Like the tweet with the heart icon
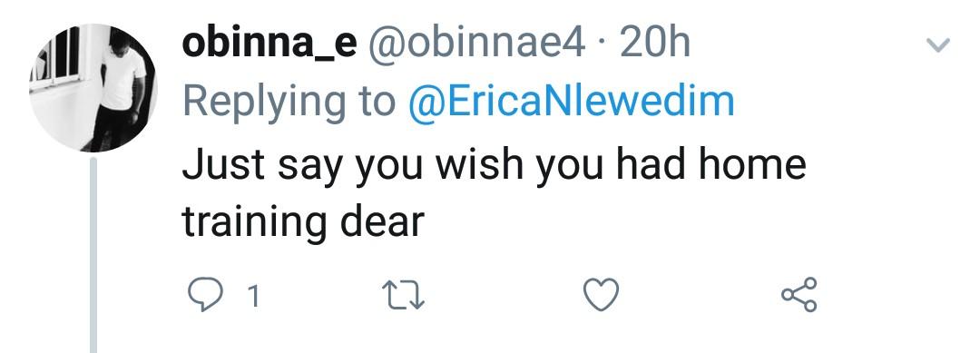Screen dimensions: 980x353 click(602, 295)
